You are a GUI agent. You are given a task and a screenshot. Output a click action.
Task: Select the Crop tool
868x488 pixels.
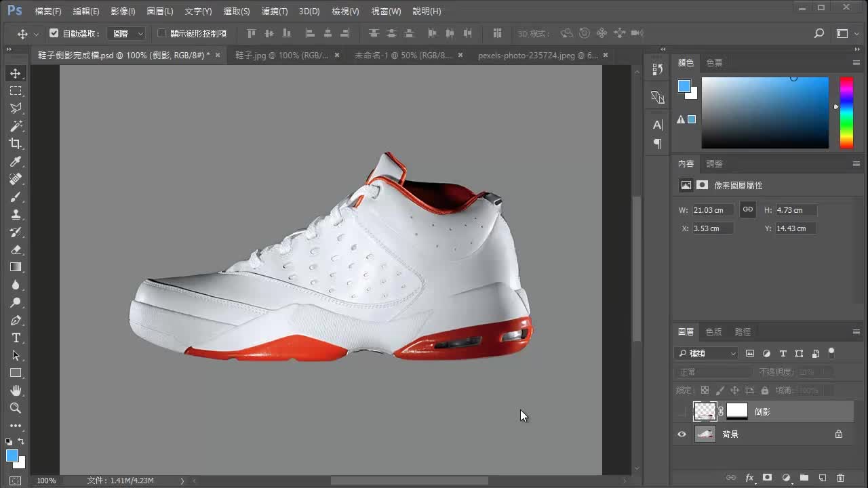pos(16,144)
